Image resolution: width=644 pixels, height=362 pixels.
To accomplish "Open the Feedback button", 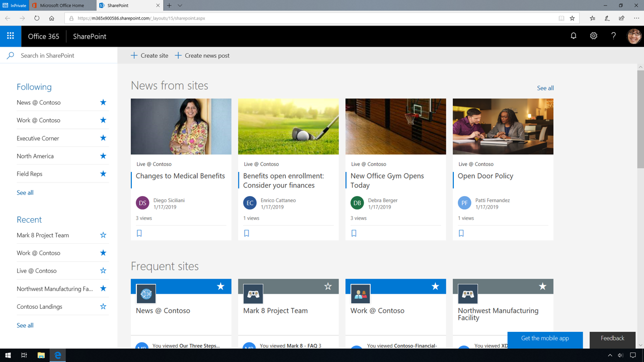I will click(x=612, y=339).
